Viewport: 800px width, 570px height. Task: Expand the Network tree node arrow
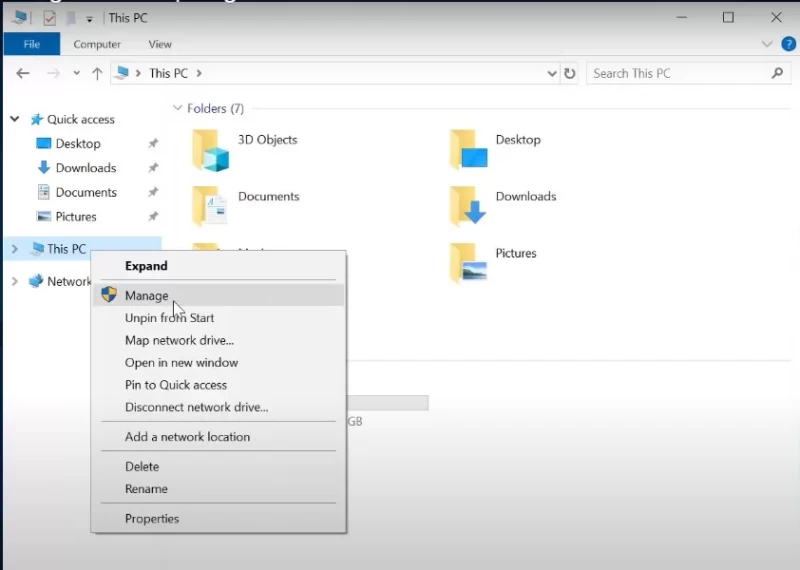(x=15, y=282)
